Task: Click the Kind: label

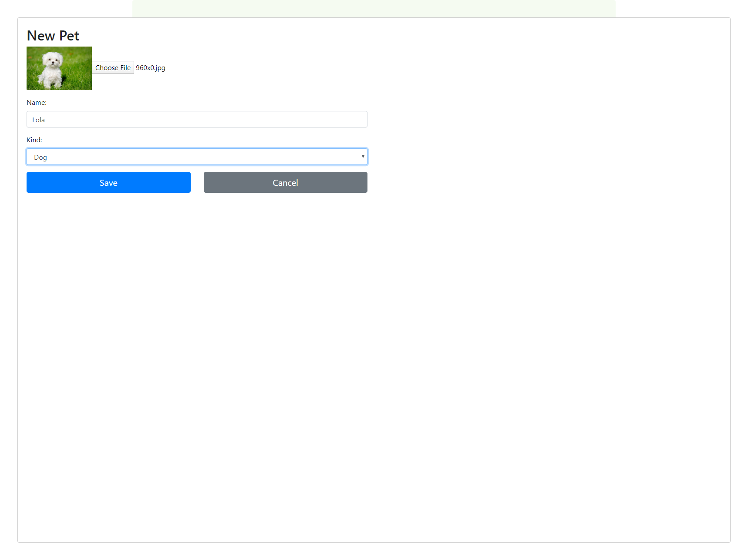Action: tap(34, 140)
